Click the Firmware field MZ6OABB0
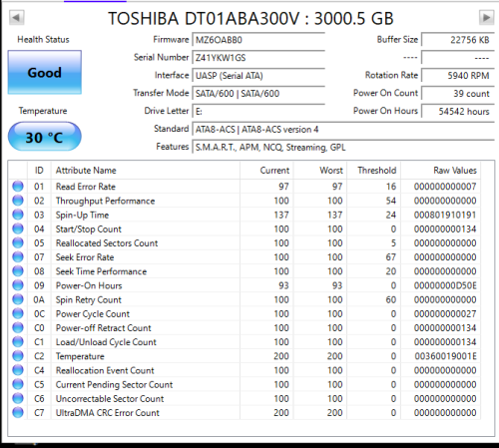This screenshot has width=499, height=448. coord(258,40)
